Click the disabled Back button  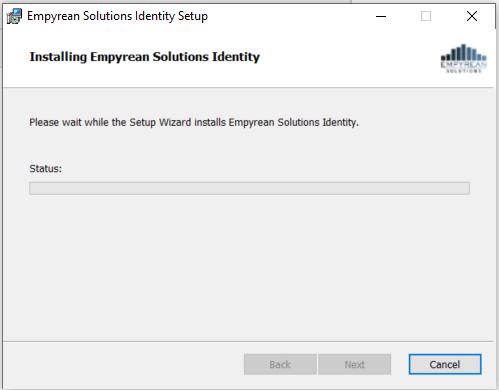(x=280, y=364)
